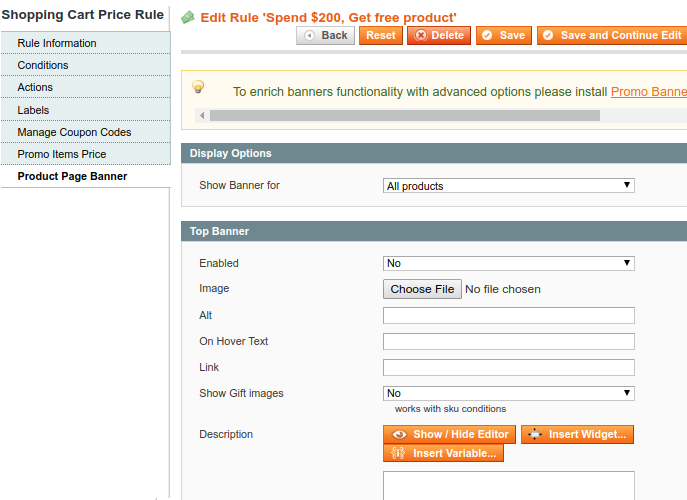Click Insert Widget button
Image resolution: width=687 pixels, height=500 pixels.
(x=577, y=434)
